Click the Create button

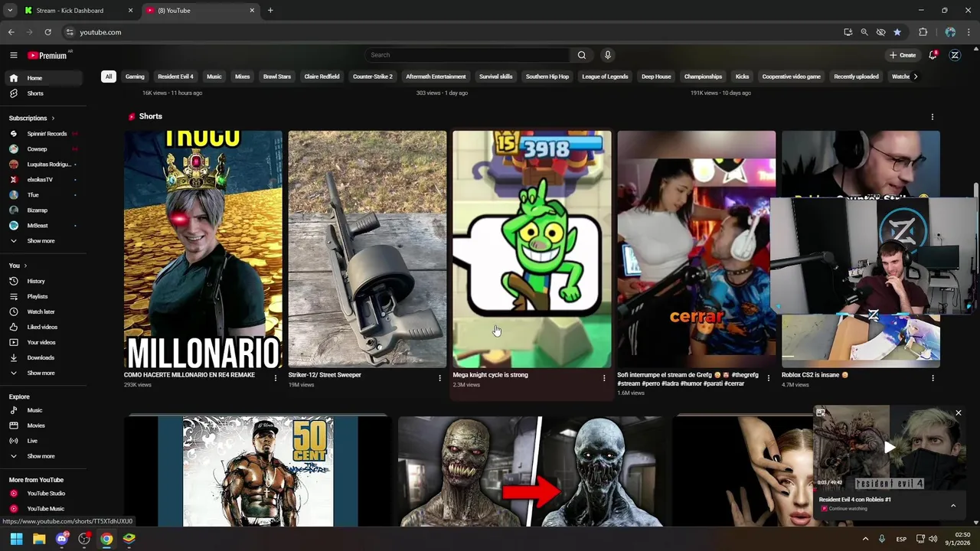903,55
